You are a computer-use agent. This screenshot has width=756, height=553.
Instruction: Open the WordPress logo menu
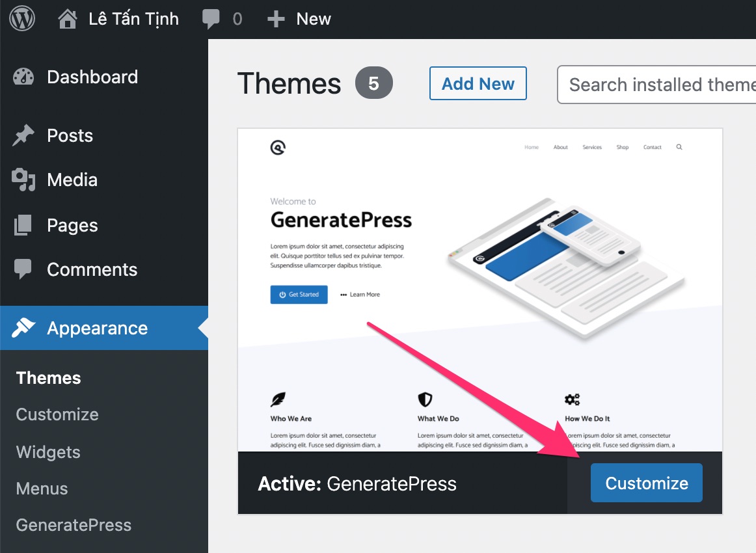pyautogui.click(x=22, y=19)
